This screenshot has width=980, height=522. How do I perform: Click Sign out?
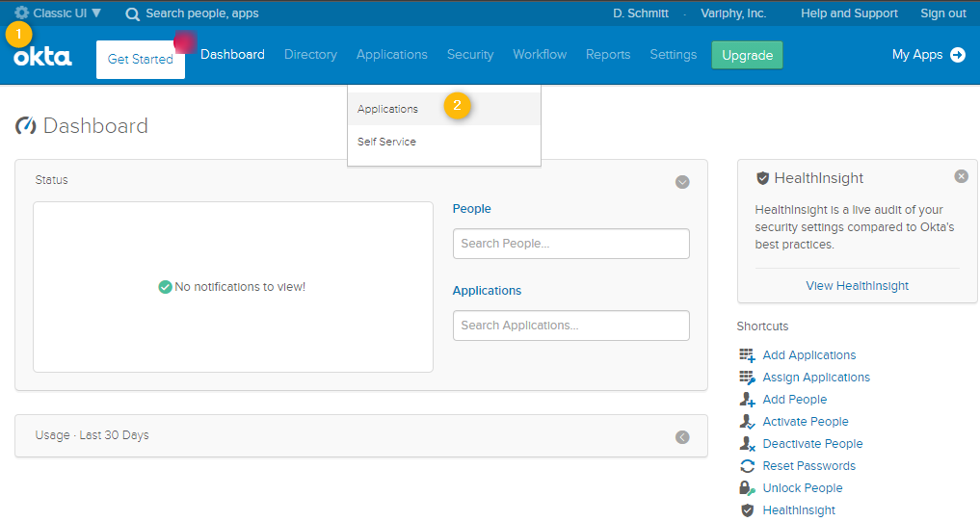[x=943, y=13]
